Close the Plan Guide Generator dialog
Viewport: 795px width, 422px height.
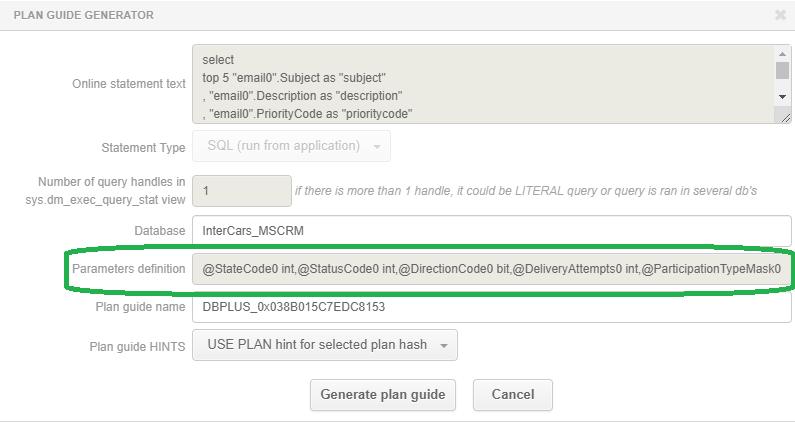click(x=780, y=15)
